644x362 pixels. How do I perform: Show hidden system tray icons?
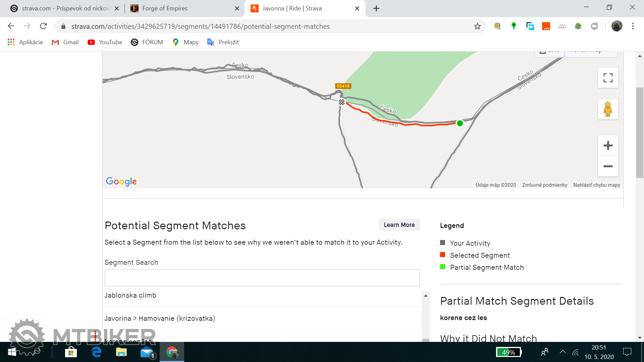[562, 352]
